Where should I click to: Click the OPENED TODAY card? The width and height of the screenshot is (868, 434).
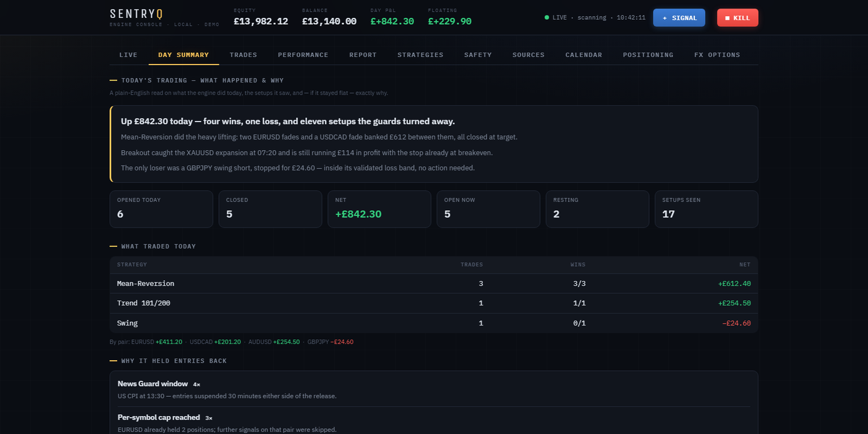[161, 209]
